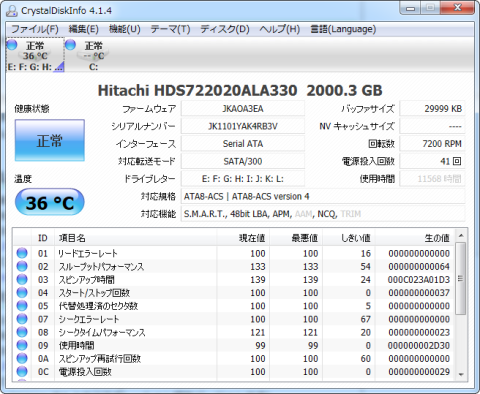
Task: Click the NV cache size field showing ----
Action: tap(432, 126)
